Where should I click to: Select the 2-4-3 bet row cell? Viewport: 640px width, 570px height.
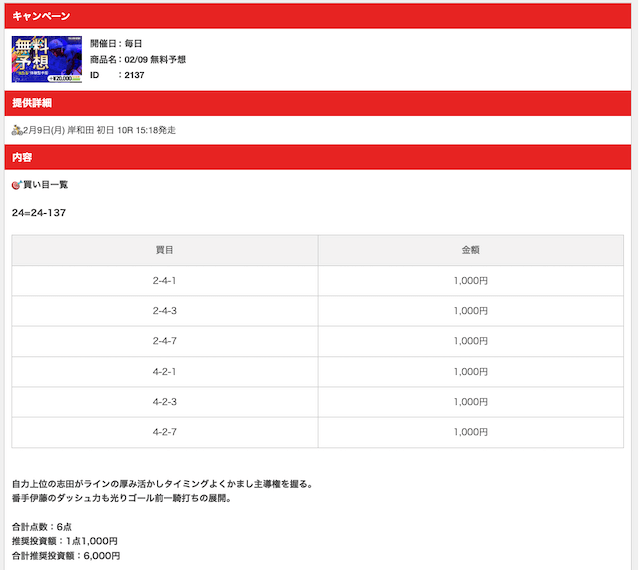click(165, 311)
